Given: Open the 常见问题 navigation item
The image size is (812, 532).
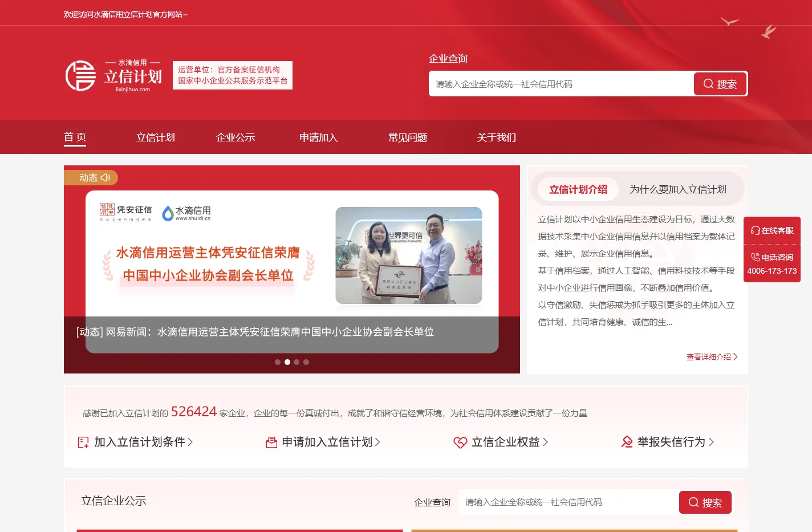Looking at the screenshot, I should tap(408, 137).
